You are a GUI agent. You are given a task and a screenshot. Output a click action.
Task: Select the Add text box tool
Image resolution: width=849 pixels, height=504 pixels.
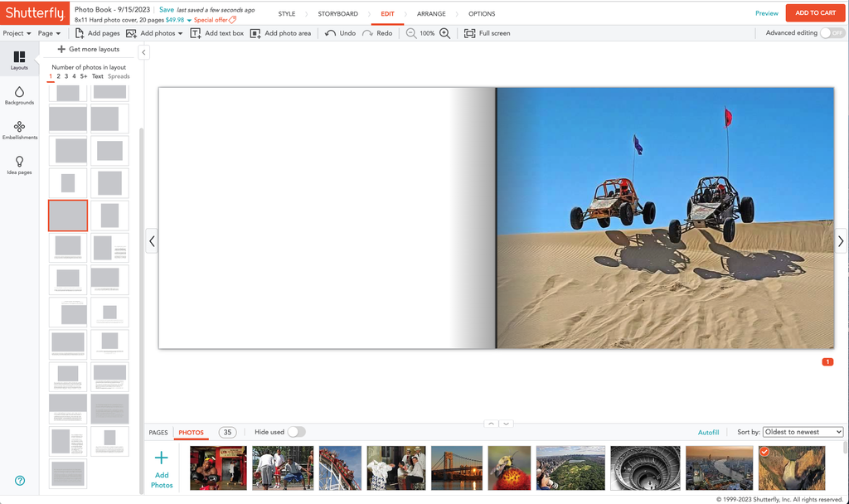217,33
